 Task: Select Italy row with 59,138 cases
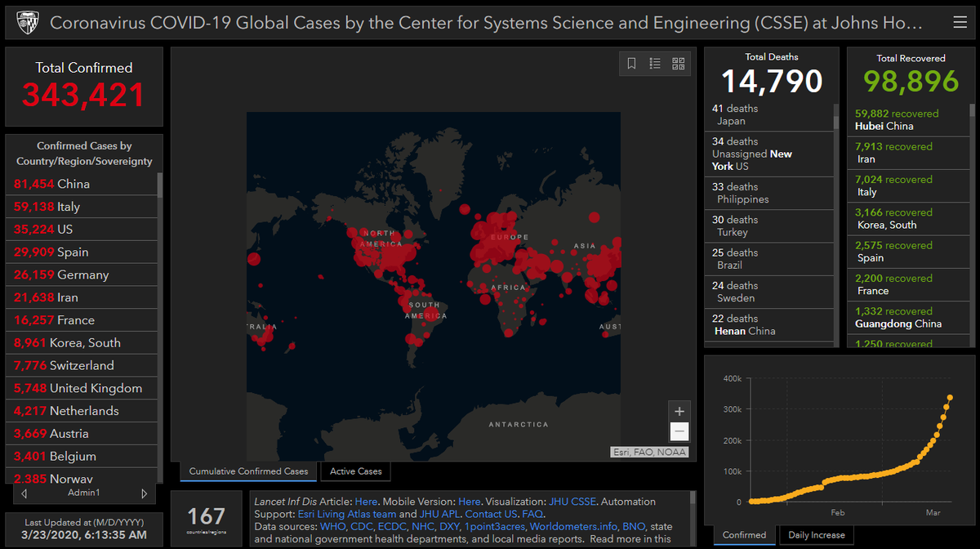point(82,207)
